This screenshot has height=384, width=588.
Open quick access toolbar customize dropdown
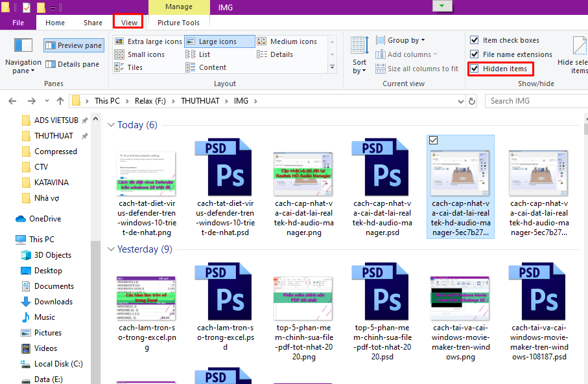53,8
